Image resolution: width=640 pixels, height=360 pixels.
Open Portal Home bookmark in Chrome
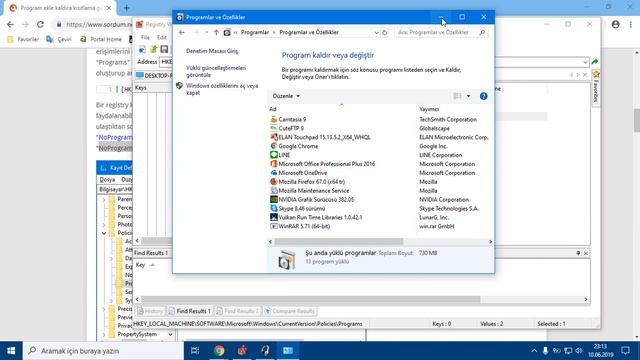[101, 39]
